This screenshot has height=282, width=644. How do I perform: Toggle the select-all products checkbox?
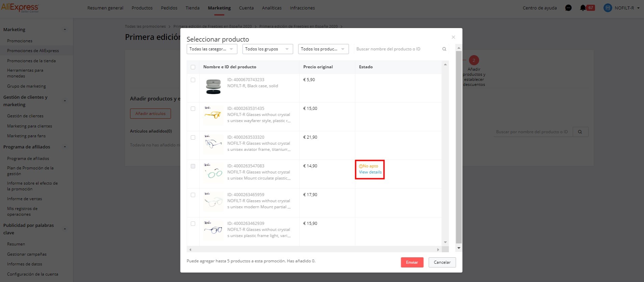[193, 67]
